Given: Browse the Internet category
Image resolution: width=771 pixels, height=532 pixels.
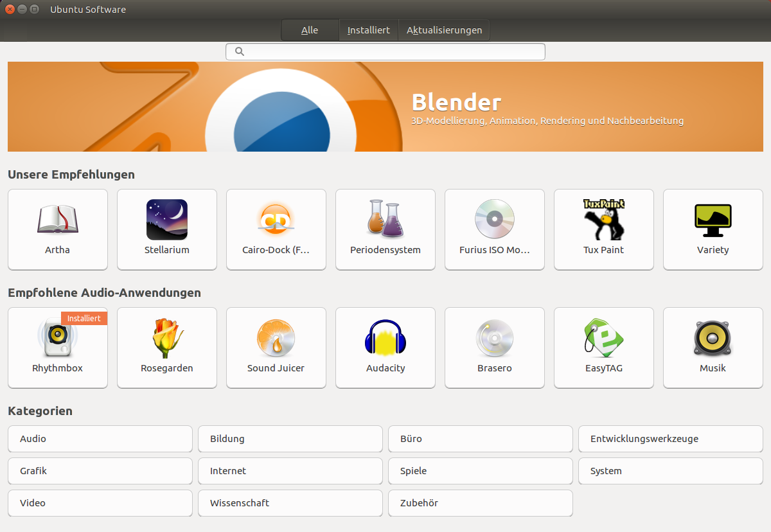Looking at the screenshot, I should (x=290, y=471).
